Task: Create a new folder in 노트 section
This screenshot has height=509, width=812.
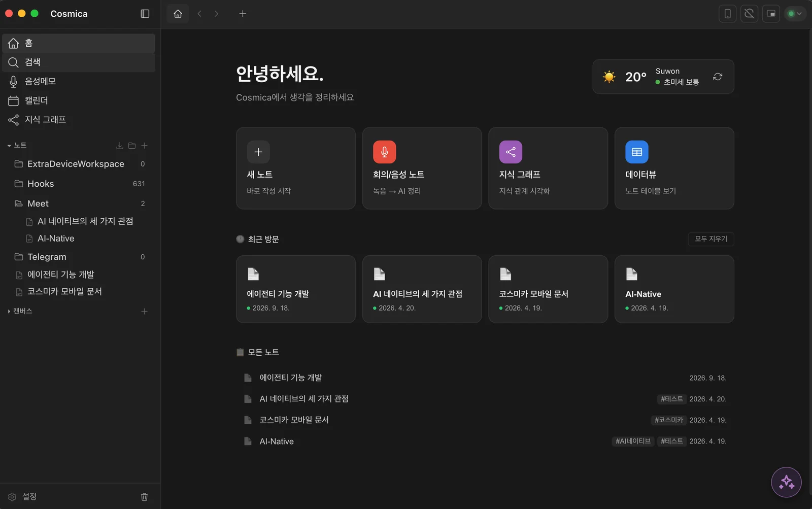Action: pyautogui.click(x=132, y=146)
